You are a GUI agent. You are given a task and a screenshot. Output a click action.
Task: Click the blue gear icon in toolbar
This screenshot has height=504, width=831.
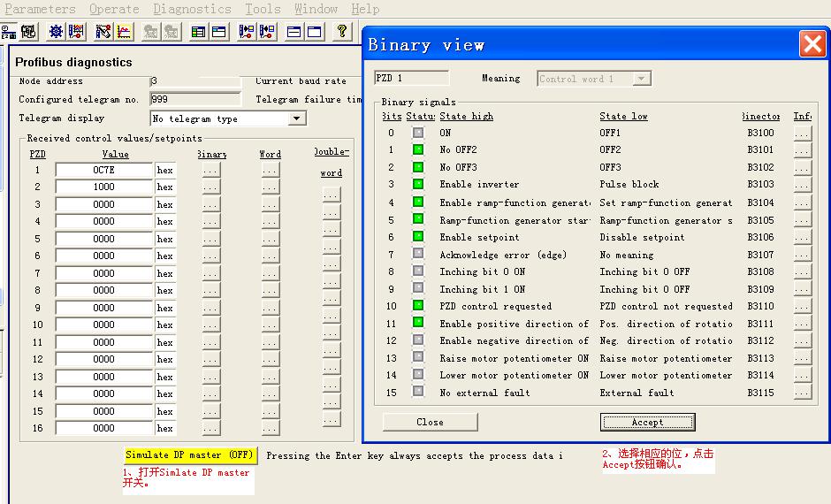(x=56, y=32)
